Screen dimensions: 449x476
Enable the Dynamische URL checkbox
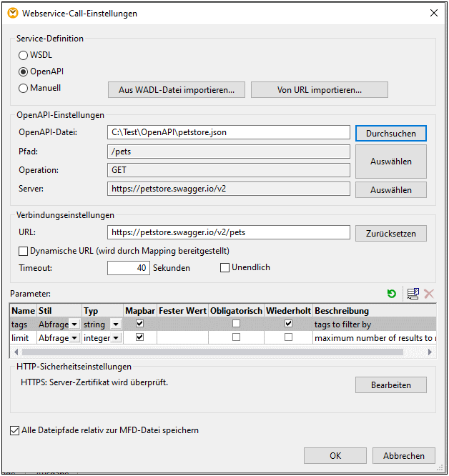click(x=23, y=251)
